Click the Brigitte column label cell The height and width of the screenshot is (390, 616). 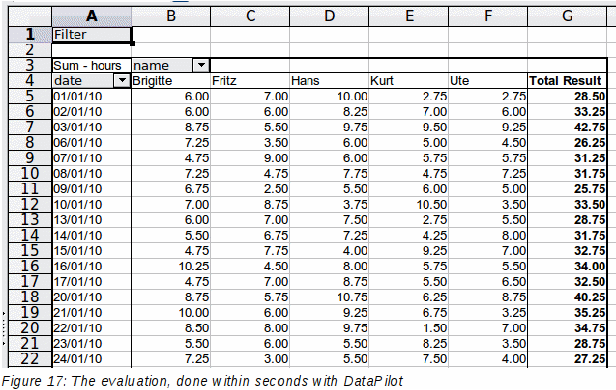point(171,81)
